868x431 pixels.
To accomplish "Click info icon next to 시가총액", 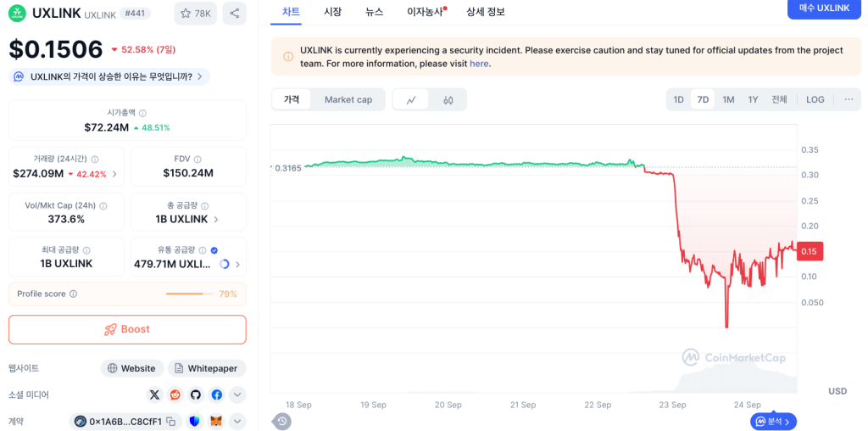I will click(x=142, y=113).
